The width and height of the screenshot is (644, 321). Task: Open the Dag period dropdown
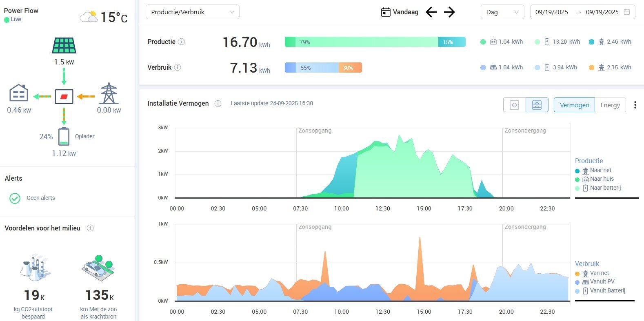(x=502, y=12)
